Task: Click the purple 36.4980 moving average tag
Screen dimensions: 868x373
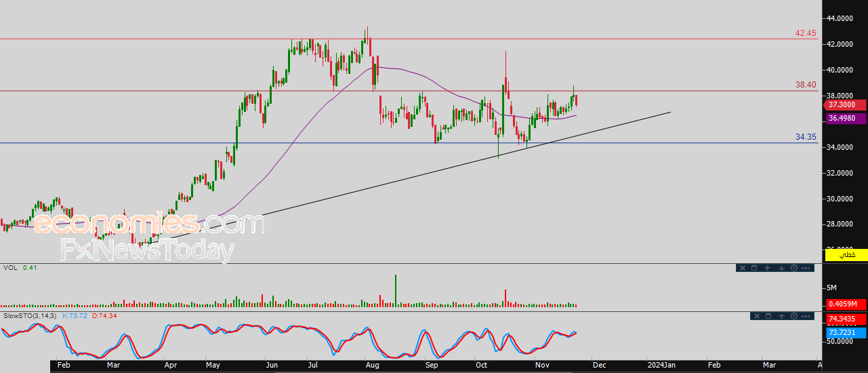Action: point(845,118)
